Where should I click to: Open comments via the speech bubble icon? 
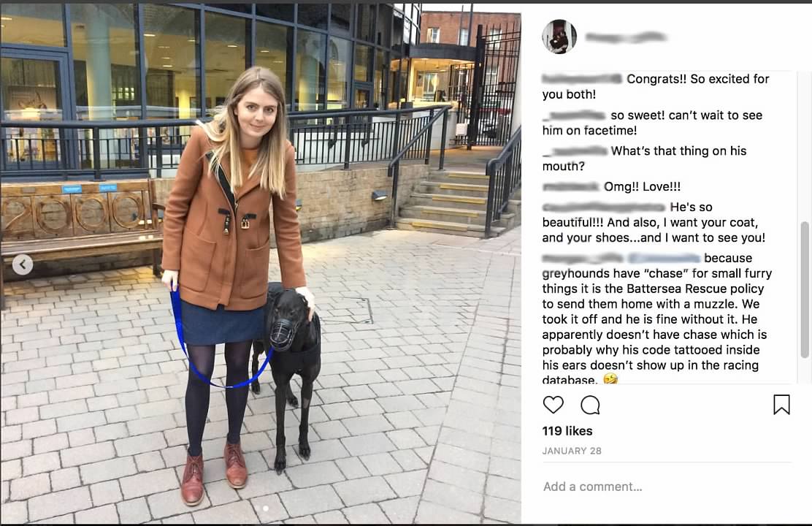click(x=590, y=405)
